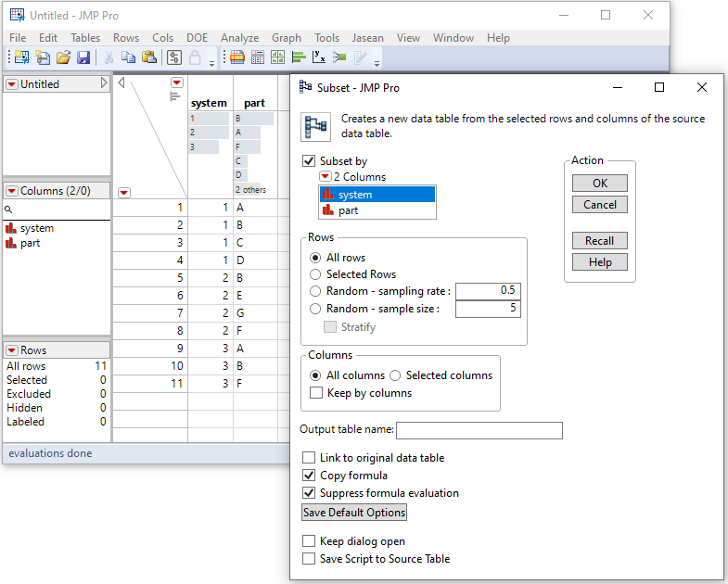Image resolution: width=728 pixels, height=584 pixels.
Task: Click the Paste clipboard toolbar icon
Action: click(148, 57)
